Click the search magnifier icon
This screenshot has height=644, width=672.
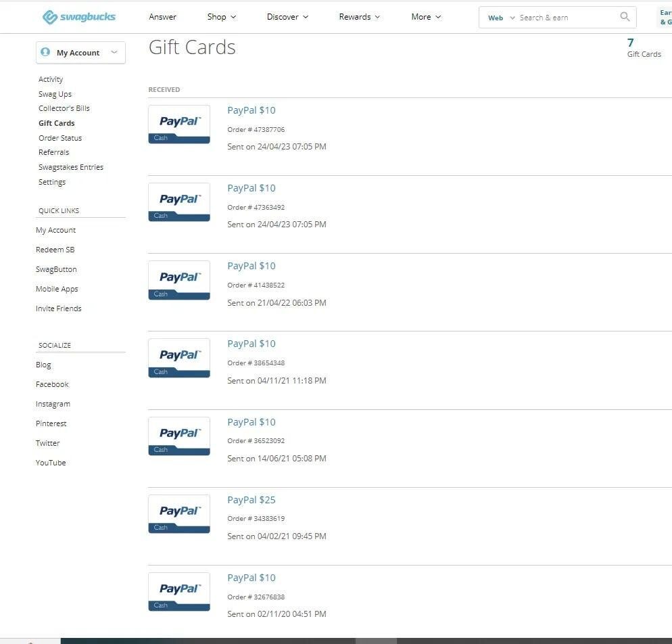pos(625,17)
